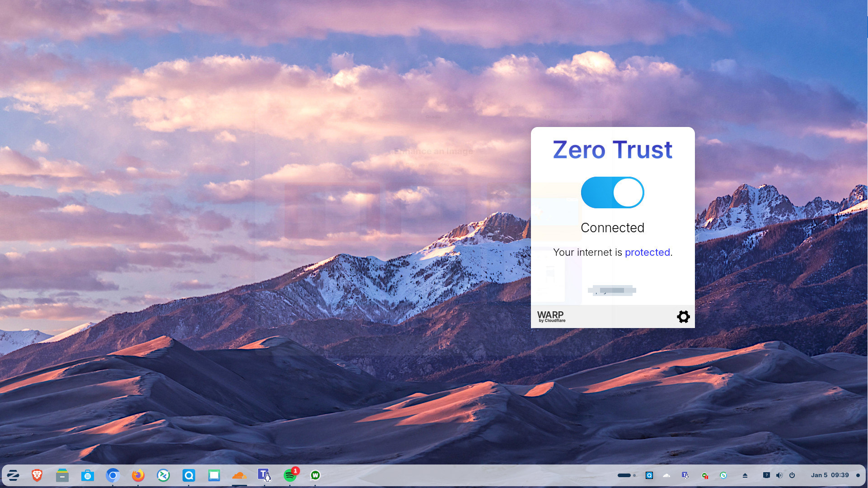Screen dimensions: 868x488
Task: Open Spotify showing the notification badge
Action: click(x=290, y=475)
